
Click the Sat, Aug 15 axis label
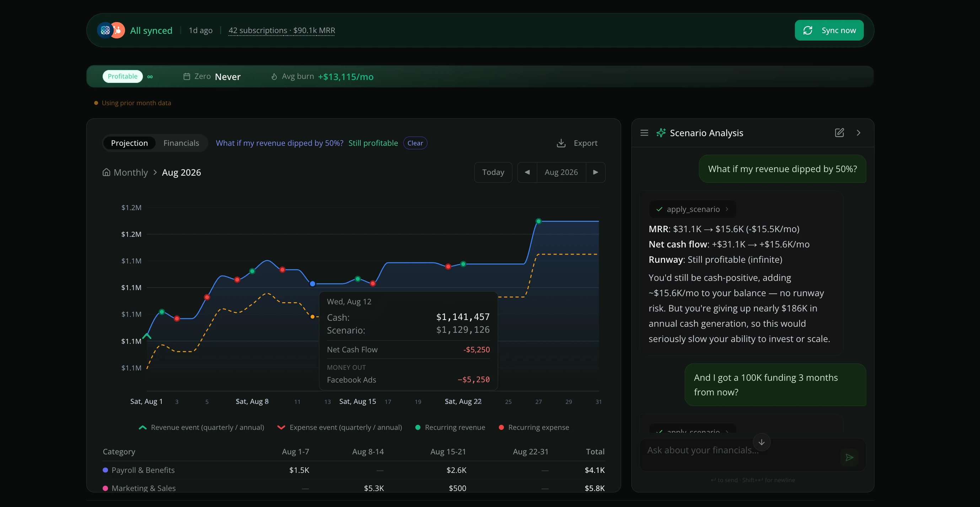click(x=357, y=401)
